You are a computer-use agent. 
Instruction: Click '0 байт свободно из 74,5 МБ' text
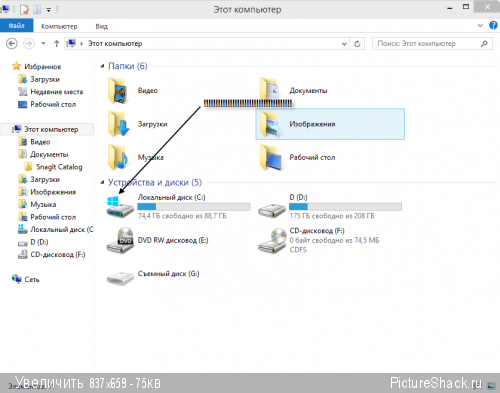(334, 240)
